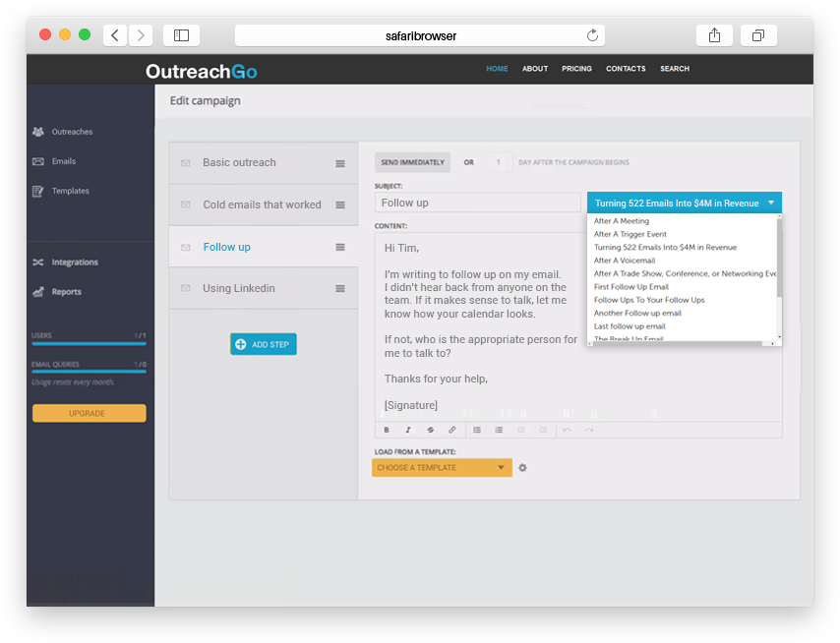Go forward in Safari
The height and width of the screenshot is (643, 840).
point(141,35)
